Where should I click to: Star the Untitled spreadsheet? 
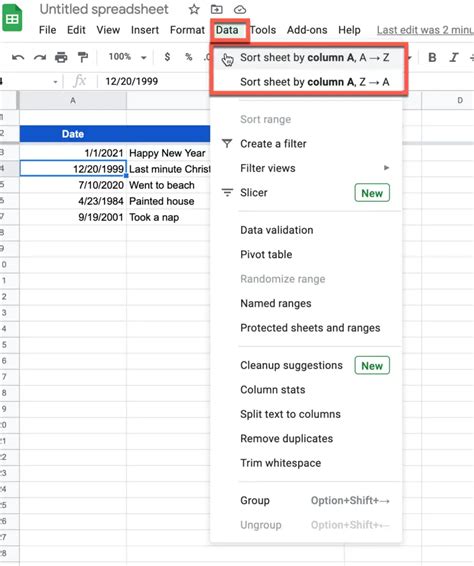click(x=194, y=9)
